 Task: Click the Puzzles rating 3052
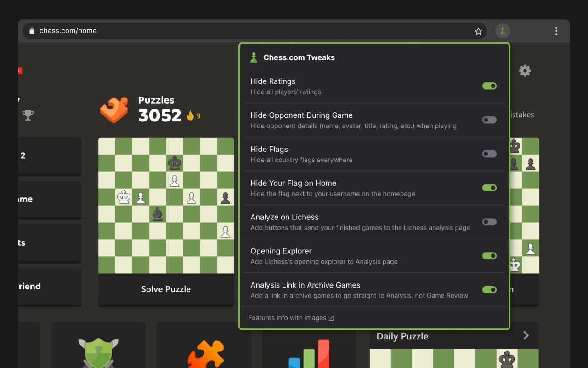(x=160, y=115)
